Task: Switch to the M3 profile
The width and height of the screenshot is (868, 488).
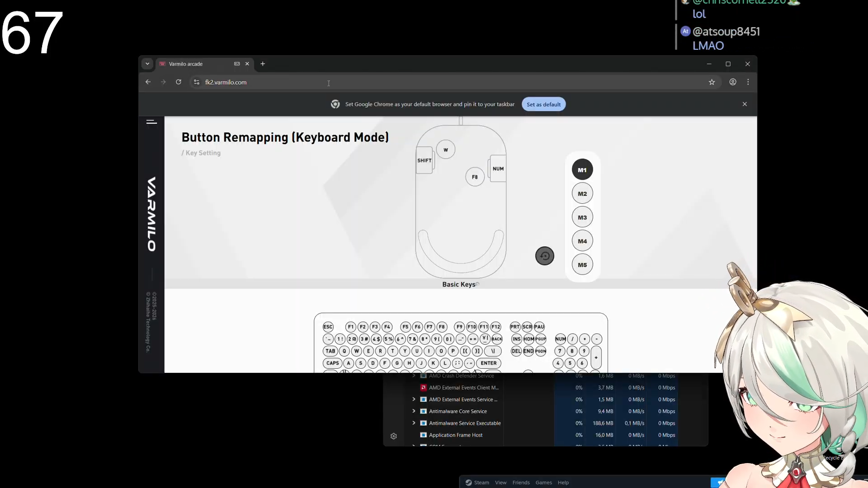Action: (x=582, y=217)
